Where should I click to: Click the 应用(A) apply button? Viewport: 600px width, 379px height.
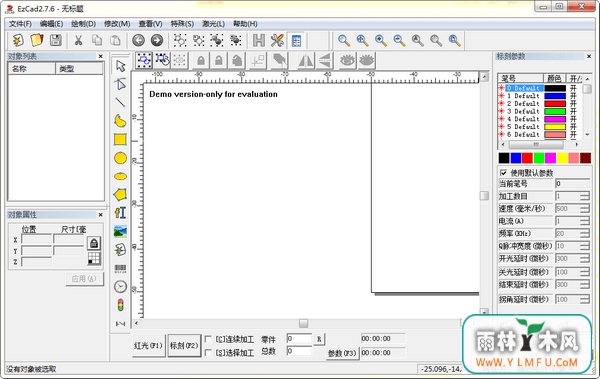click(x=84, y=279)
